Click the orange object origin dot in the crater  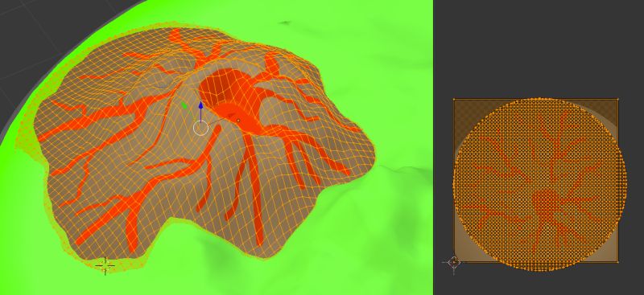click(x=238, y=121)
